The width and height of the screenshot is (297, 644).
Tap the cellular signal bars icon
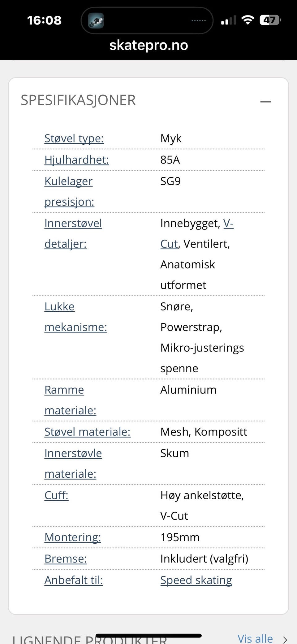pyautogui.click(x=228, y=20)
